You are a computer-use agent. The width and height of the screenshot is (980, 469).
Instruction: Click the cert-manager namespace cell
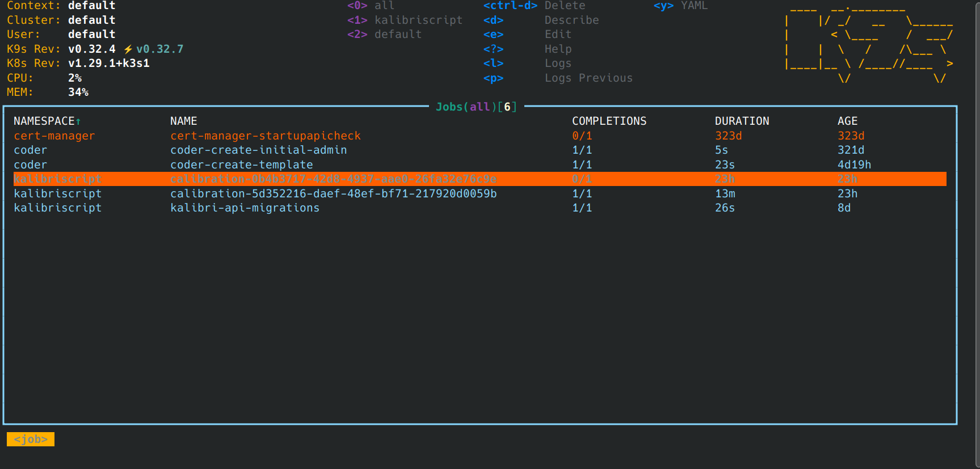coord(54,136)
